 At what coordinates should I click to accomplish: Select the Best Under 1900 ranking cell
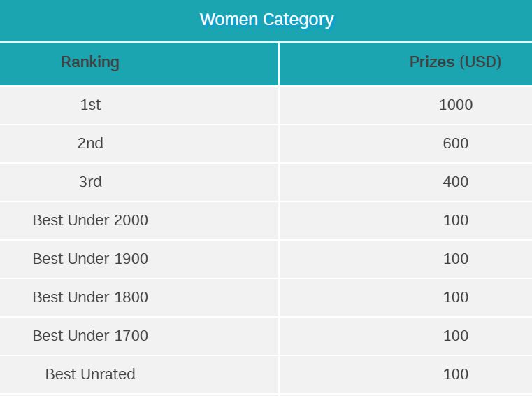pyautogui.click(x=90, y=259)
